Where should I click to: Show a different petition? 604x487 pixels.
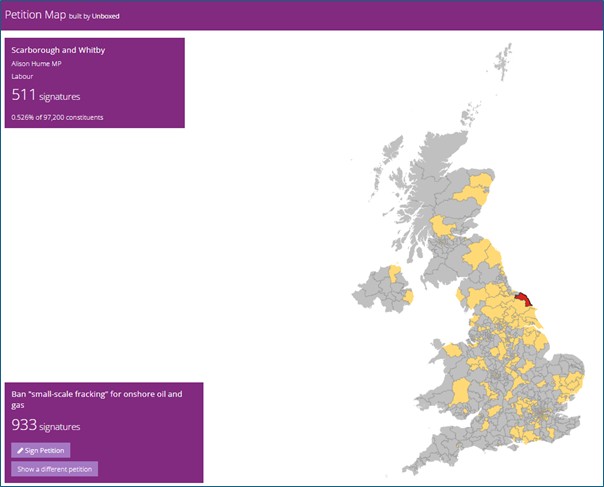click(x=55, y=469)
